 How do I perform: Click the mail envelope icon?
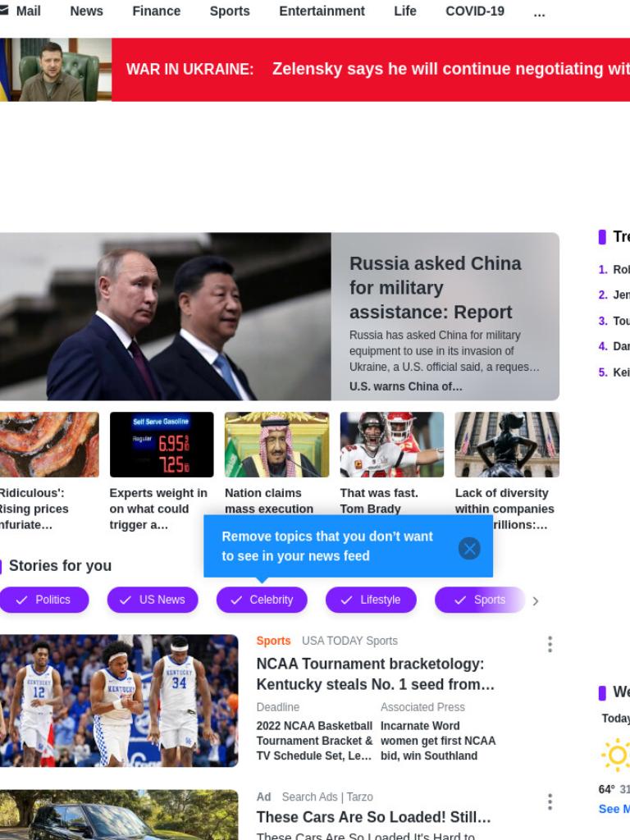pyautogui.click(x=4, y=11)
